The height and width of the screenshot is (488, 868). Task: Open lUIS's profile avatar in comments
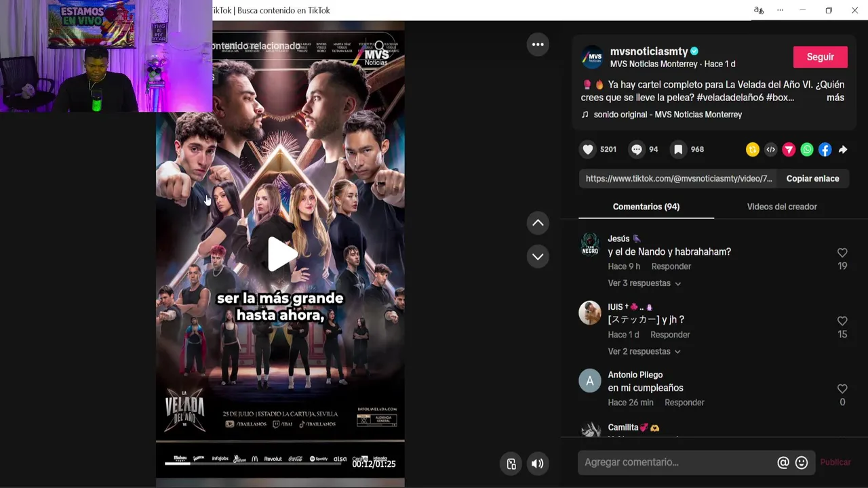point(590,313)
